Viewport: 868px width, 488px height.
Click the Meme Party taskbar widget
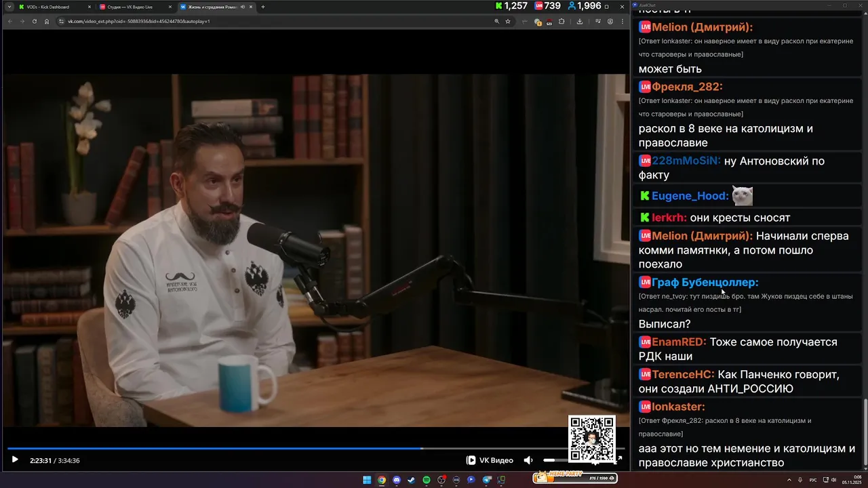point(575,478)
